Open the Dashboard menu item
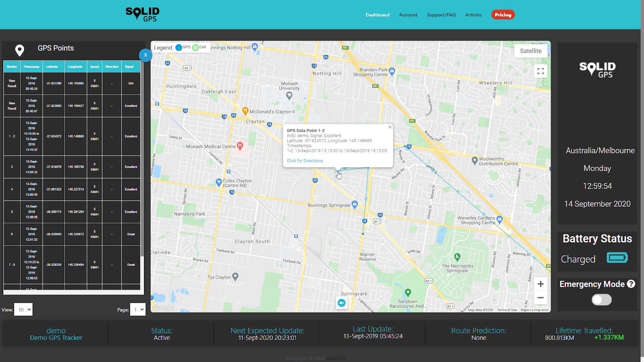644x362 pixels. (377, 15)
